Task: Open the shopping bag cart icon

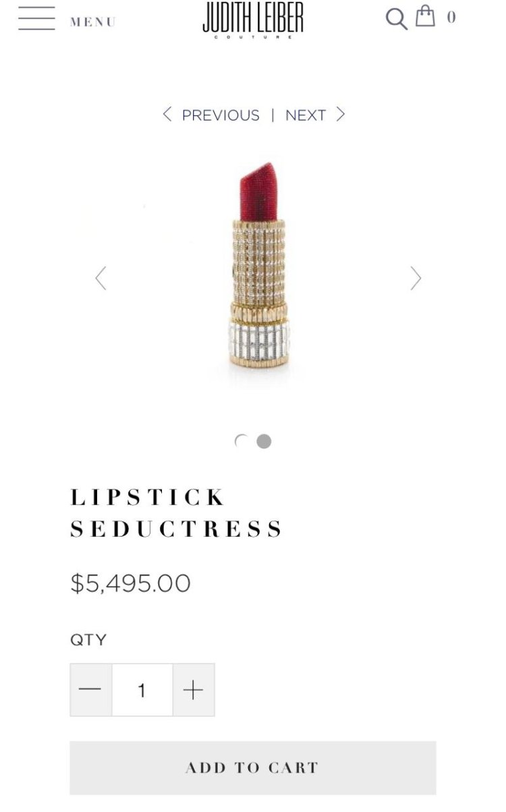Action: point(425,16)
